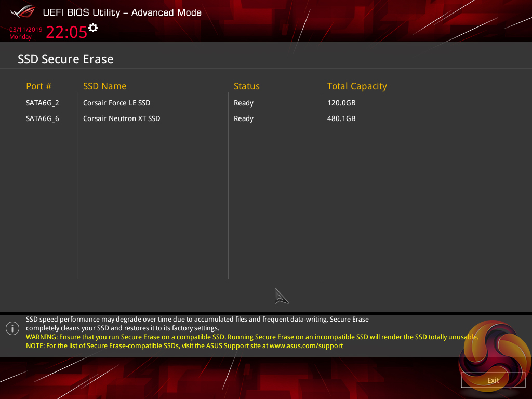The image size is (532, 399).
Task: Click the ROG logo in the header
Action: 23,11
